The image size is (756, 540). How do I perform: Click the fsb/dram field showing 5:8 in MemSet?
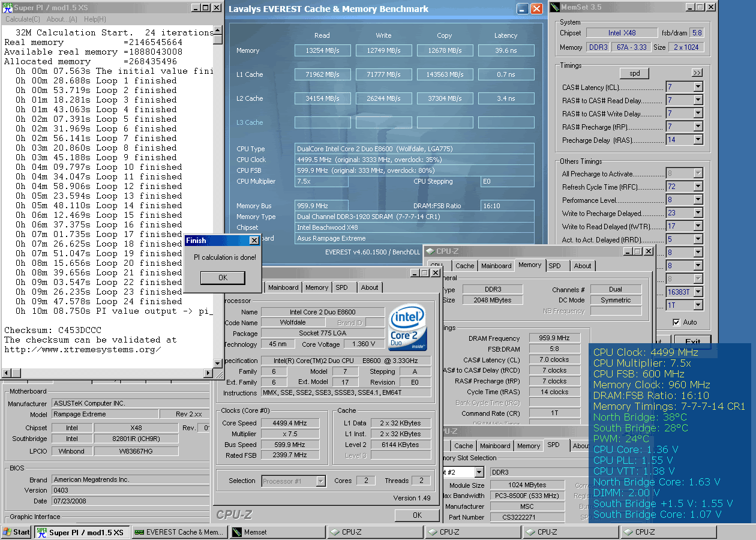(x=697, y=33)
